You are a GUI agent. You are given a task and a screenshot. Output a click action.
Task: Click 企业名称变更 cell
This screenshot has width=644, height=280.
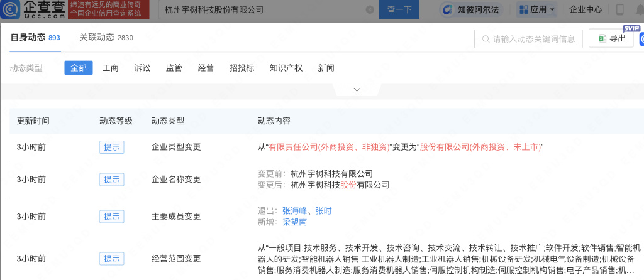coord(176,179)
